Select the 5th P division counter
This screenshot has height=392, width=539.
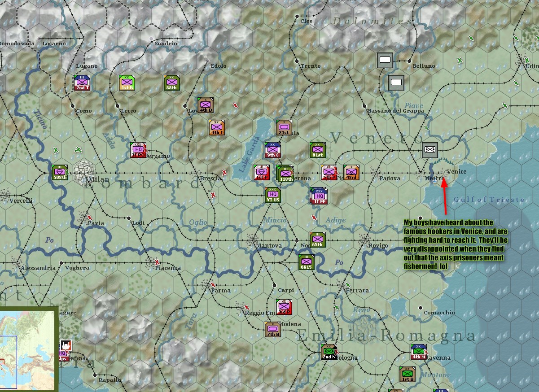click(x=329, y=173)
